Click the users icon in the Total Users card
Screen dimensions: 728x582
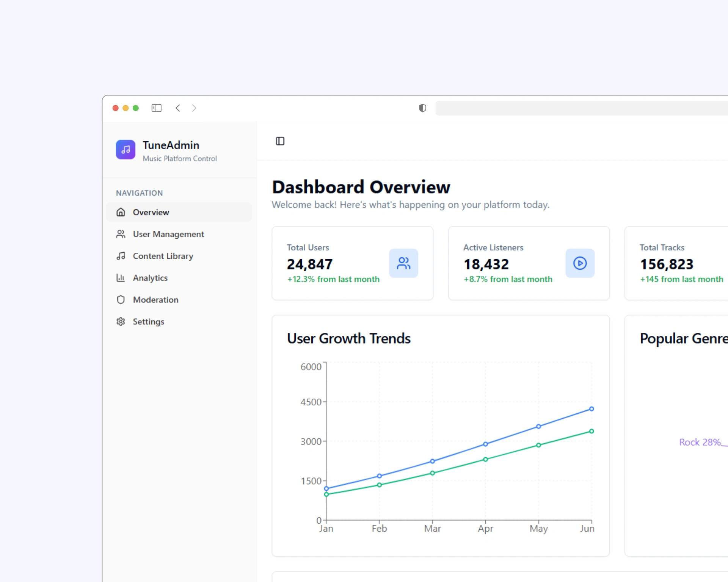coord(403,263)
